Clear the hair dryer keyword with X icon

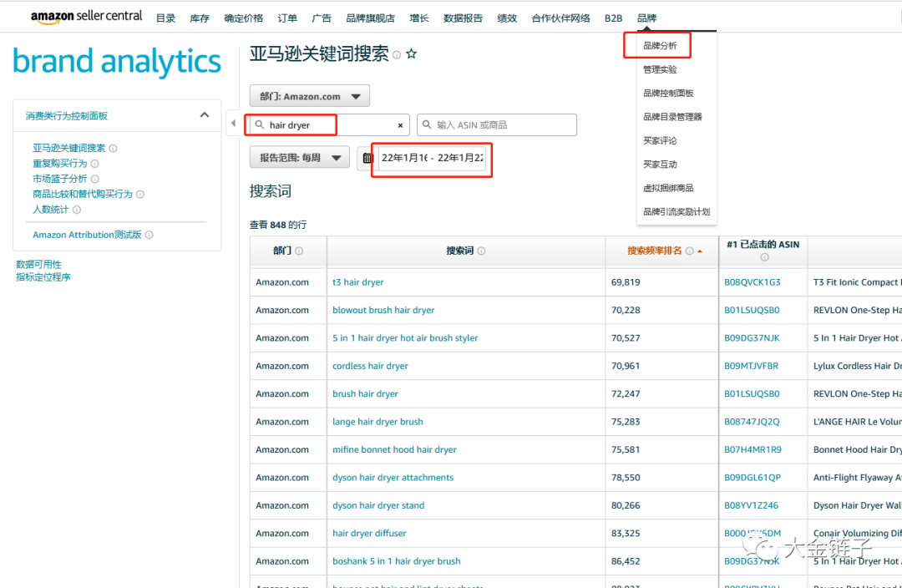coord(400,125)
